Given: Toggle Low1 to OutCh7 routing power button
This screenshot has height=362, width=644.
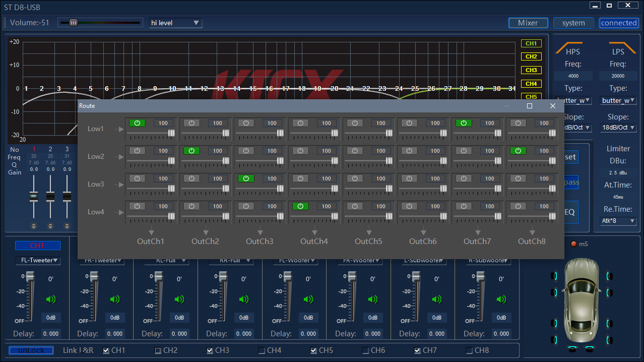Looking at the screenshot, I should (x=463, y=123).
